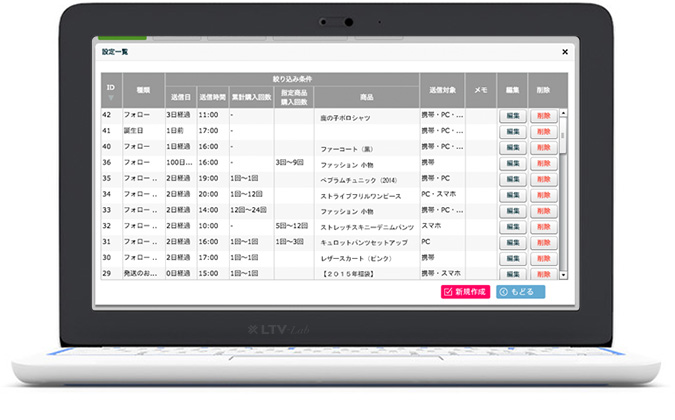Image resolution: width=675 pixels, height=420 pixels.
Task: Select product レザースカート（ピンク） cell
Action: pos(367,259)
